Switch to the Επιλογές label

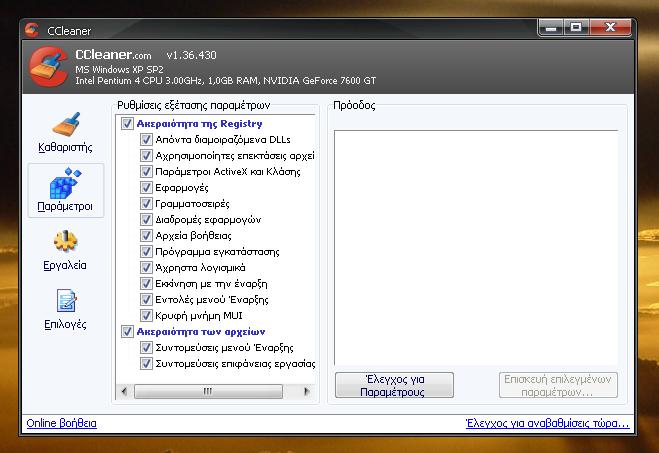tap(65, 324)
